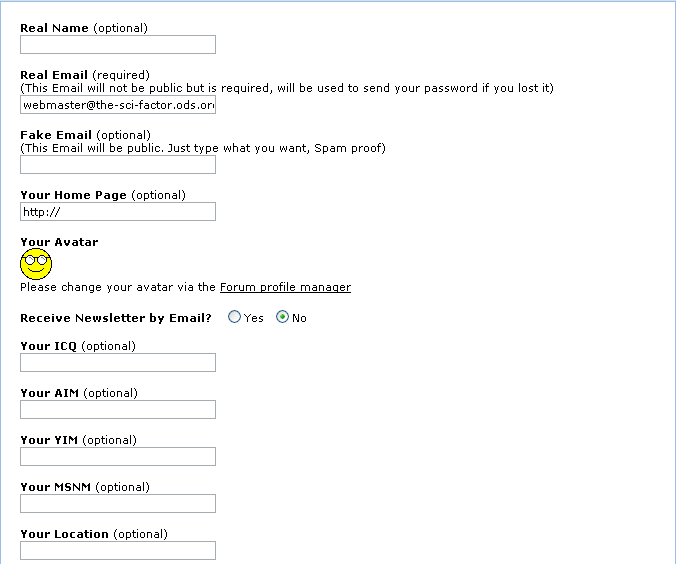
Task: Focus the ICQ number input
Action: 118,362
